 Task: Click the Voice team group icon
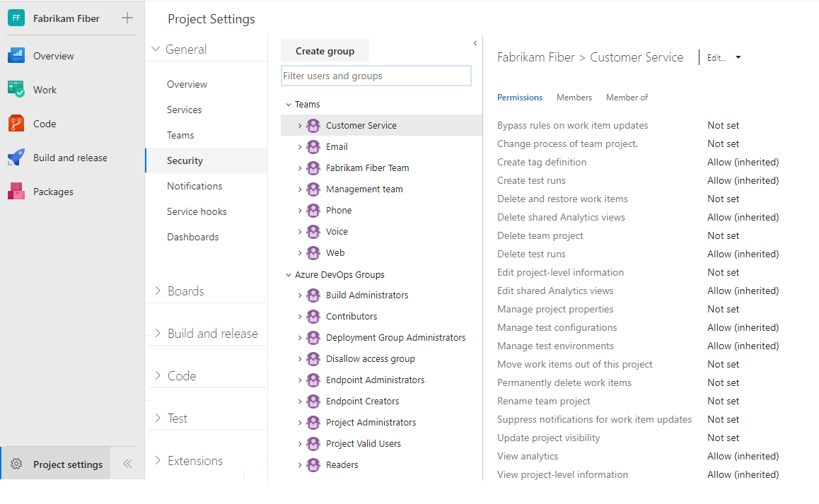pyautogui.click(x=313, y=231)
